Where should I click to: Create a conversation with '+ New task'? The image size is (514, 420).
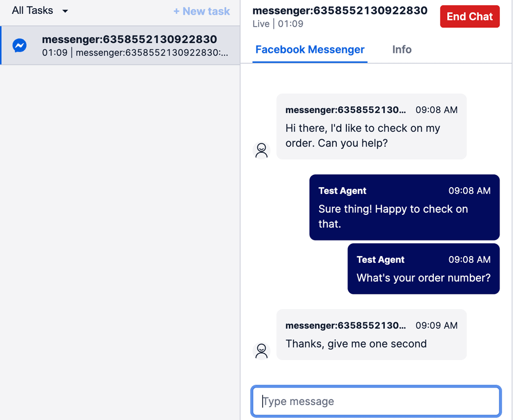point(201,11)
